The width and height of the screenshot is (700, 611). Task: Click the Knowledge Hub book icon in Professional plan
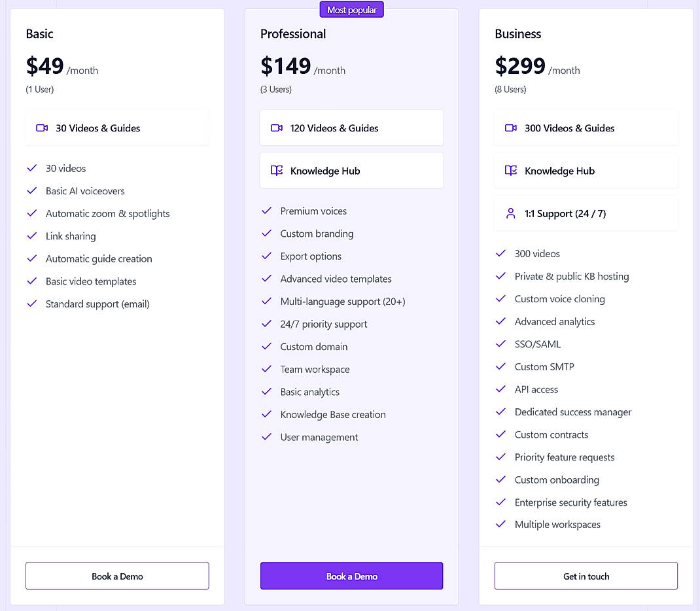point(275,170)
